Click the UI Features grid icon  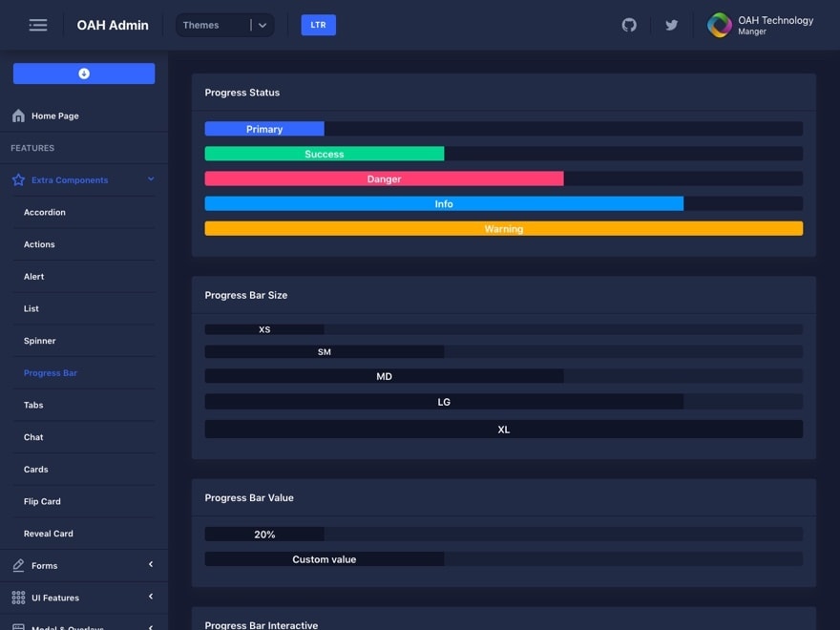tap(18, 598)
